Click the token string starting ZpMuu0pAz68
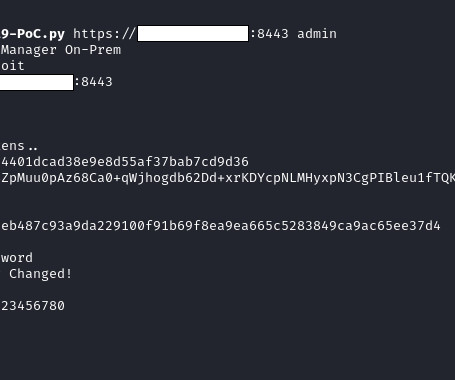The width and height of the screenshot is (455, 380). (x=228, y=178)
